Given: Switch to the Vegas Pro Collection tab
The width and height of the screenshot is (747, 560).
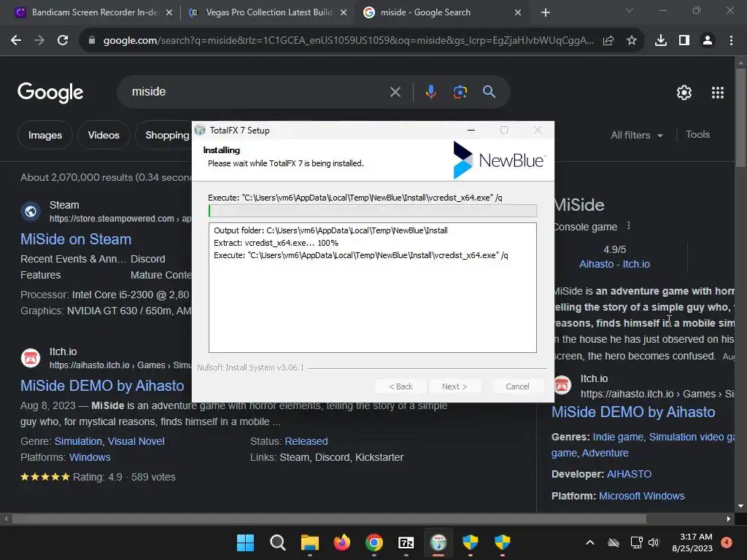Looking at the screenshot, I should tap(268, 12).
